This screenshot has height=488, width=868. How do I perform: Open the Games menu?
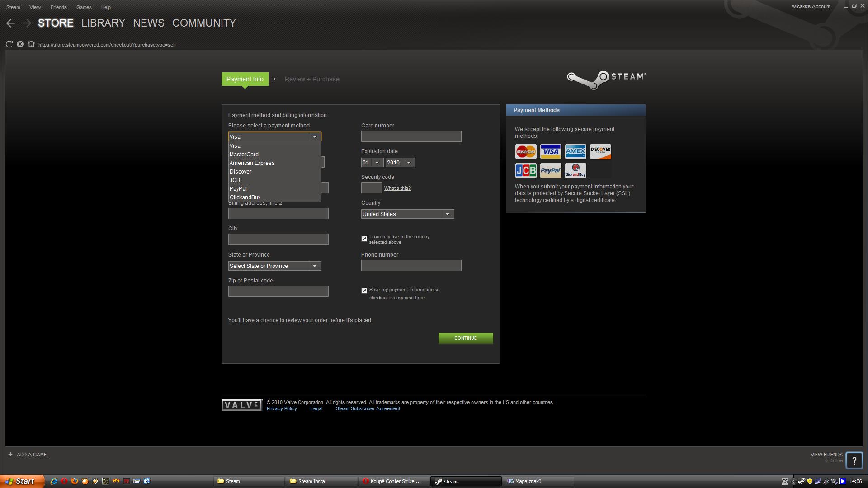point(84,7)
